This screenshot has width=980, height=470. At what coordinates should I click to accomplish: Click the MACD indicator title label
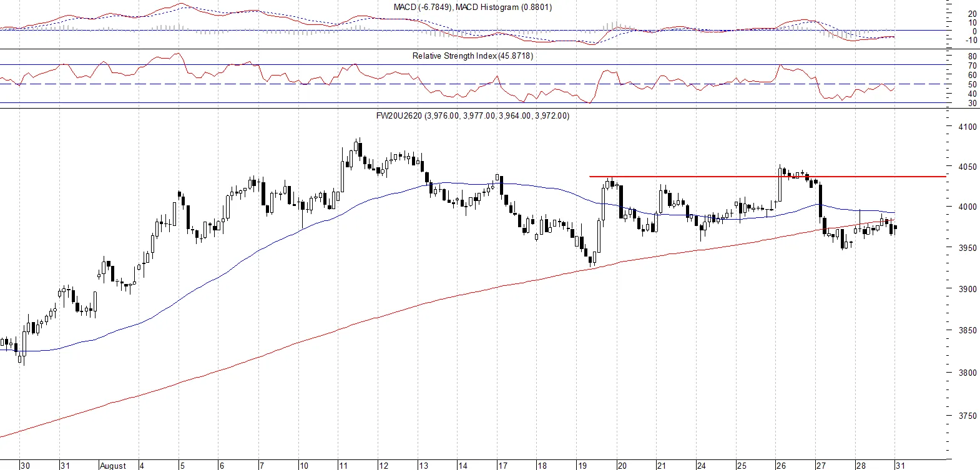[473, 7]
